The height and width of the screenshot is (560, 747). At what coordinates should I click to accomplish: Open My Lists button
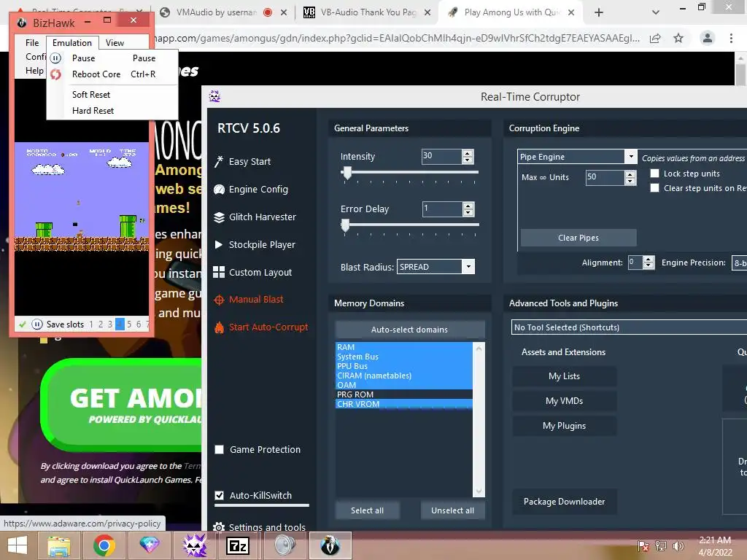(x=564, y=376)
